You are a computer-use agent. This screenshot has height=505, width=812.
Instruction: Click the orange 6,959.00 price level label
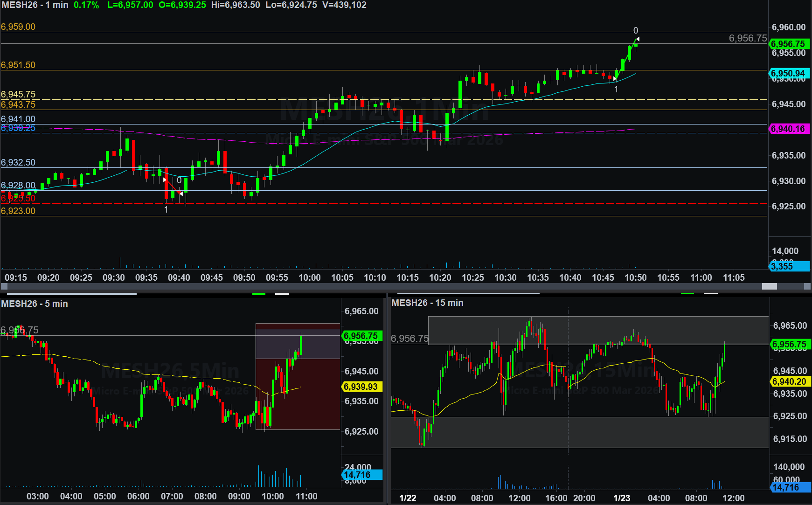pos(18,27)
